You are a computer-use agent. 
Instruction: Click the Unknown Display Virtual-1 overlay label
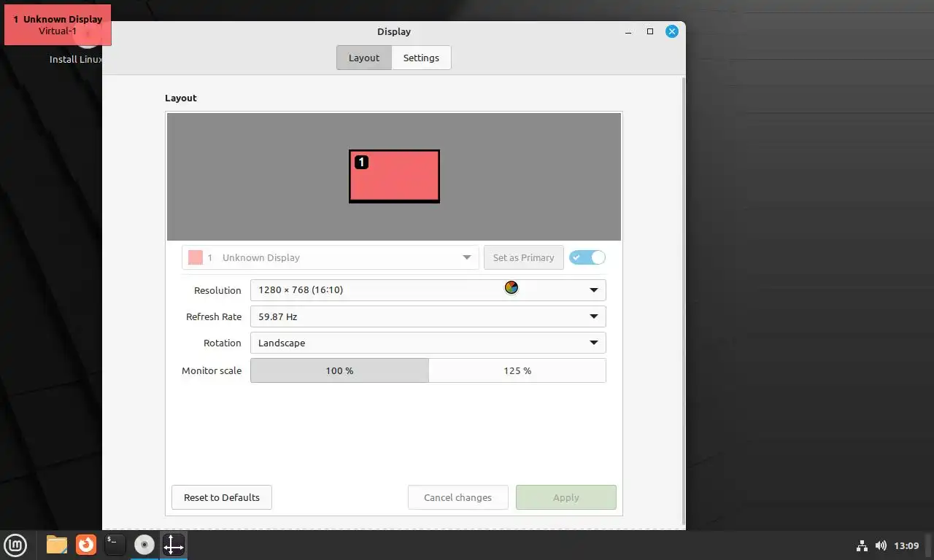58,25
